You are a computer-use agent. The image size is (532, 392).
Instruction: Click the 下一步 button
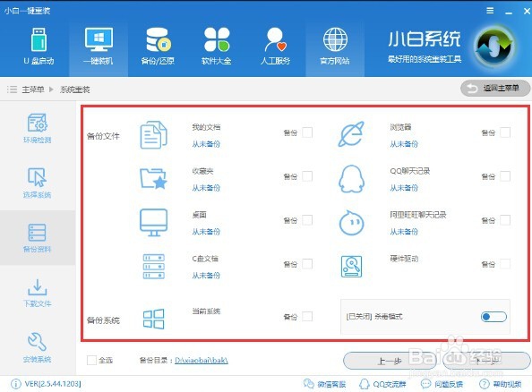[x=487, y=361]
